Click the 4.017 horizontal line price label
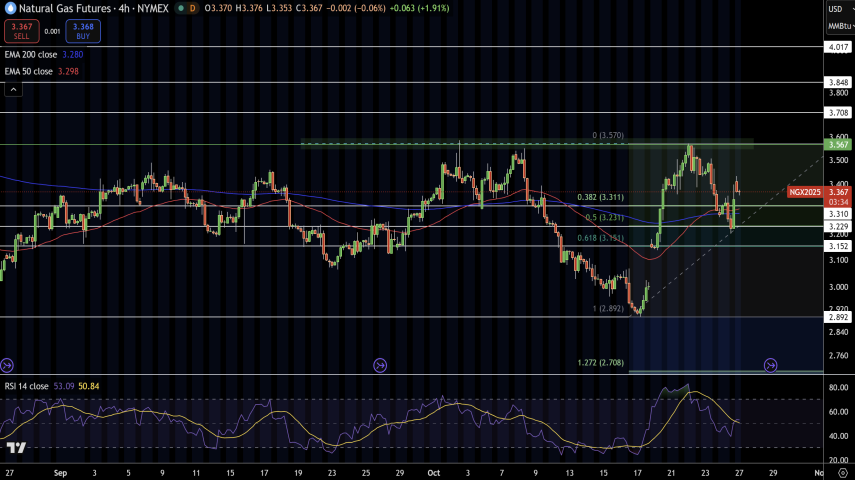855x480 pixels. [837, 47]
